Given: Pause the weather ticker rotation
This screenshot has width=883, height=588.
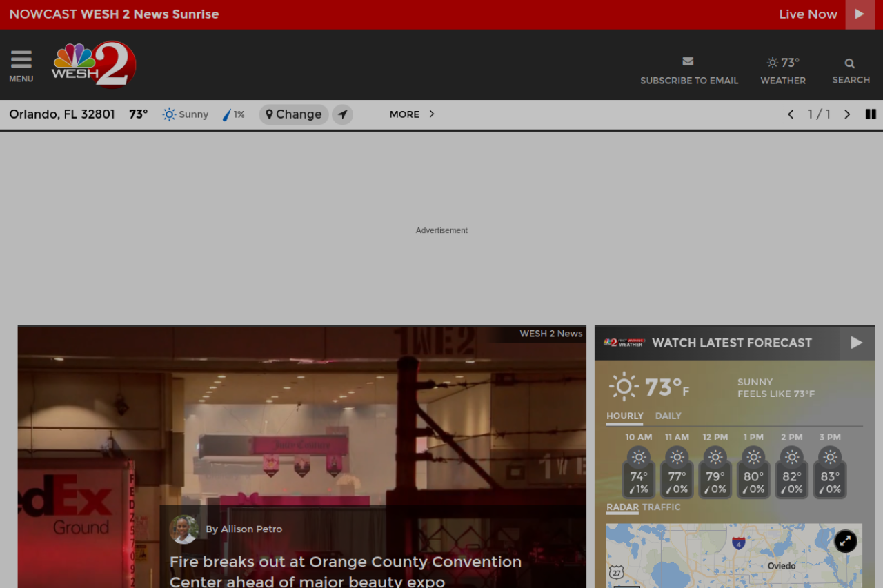Looking at the screenshot, I should (871, 114).
